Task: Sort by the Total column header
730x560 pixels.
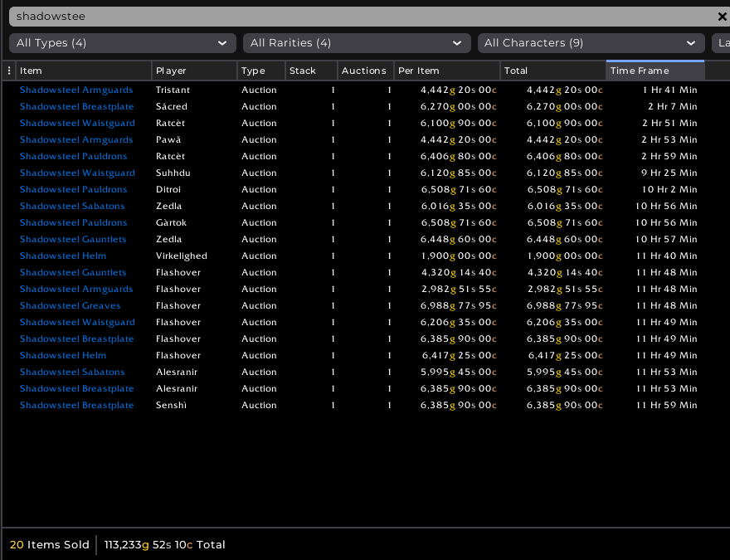Action: point(552,71)
